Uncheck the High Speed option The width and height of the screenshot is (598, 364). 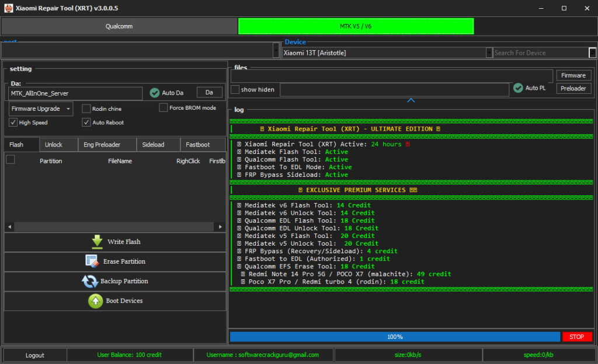(x=13, y=123)
